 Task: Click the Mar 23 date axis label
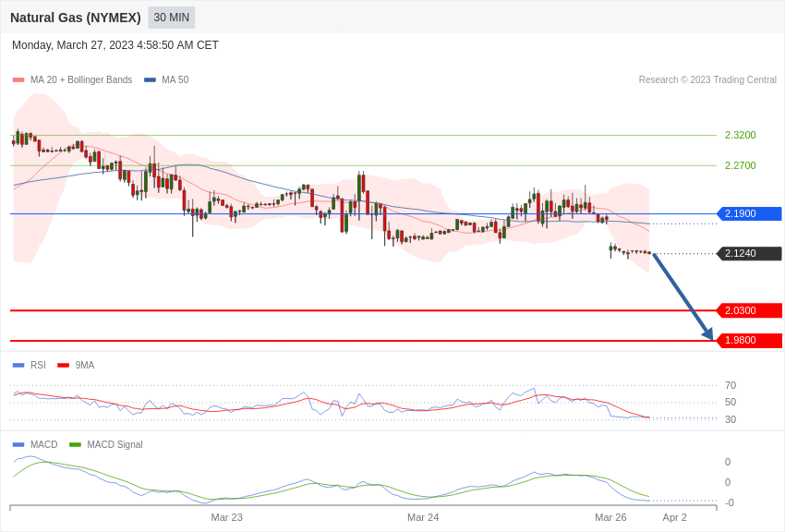[x=227, y=517]
